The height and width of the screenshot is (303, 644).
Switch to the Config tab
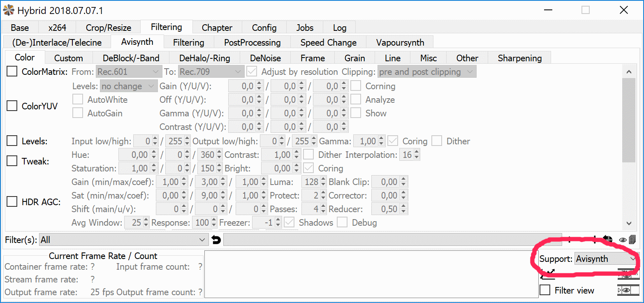click(264, 28)
